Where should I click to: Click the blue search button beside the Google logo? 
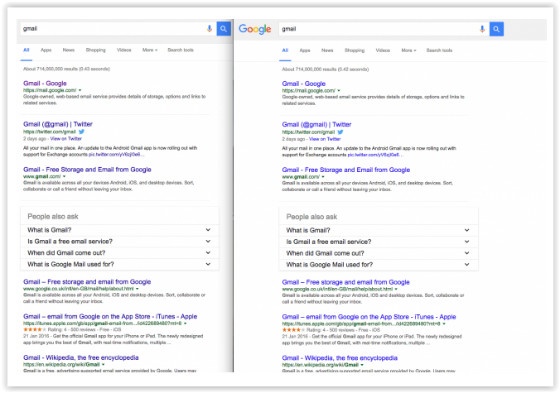(496, 29)
